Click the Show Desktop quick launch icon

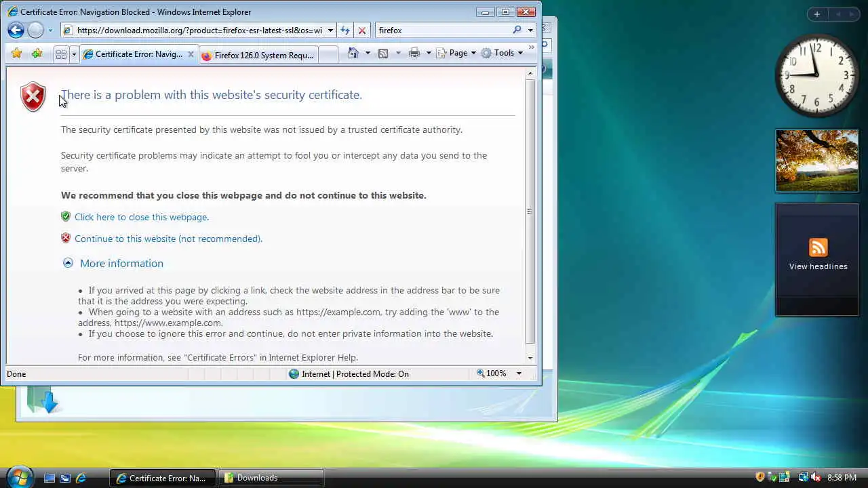click(50, 478)
